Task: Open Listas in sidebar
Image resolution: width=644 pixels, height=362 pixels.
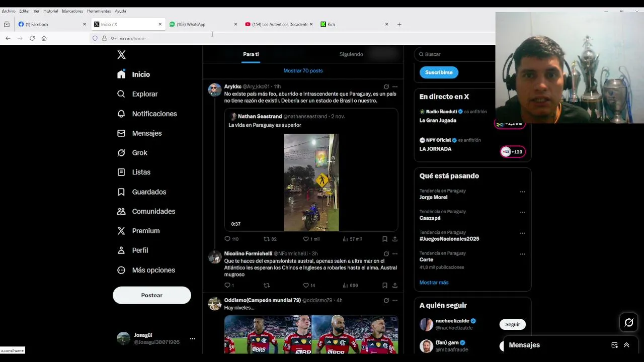Action: pyautogui.click(x=133, y=172)
